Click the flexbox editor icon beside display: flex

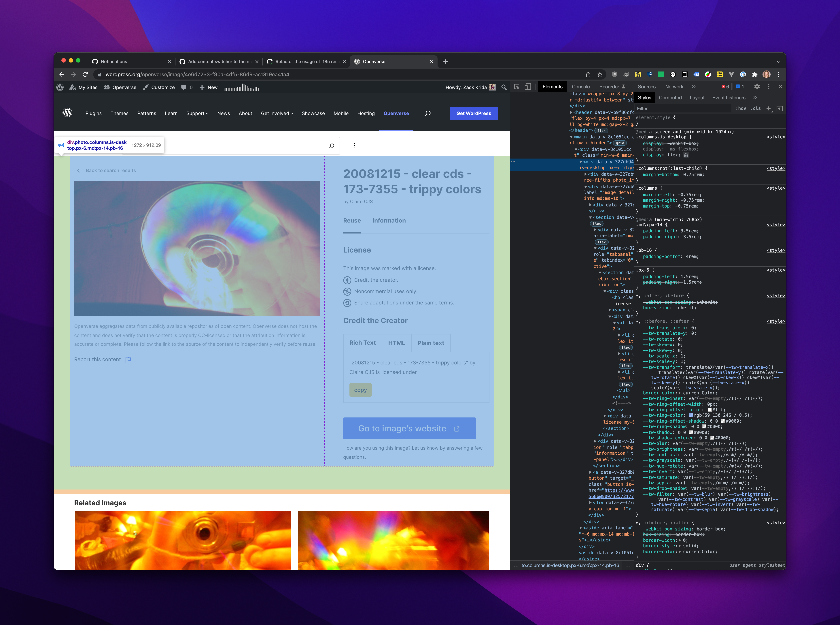click(x=686, y=155)
